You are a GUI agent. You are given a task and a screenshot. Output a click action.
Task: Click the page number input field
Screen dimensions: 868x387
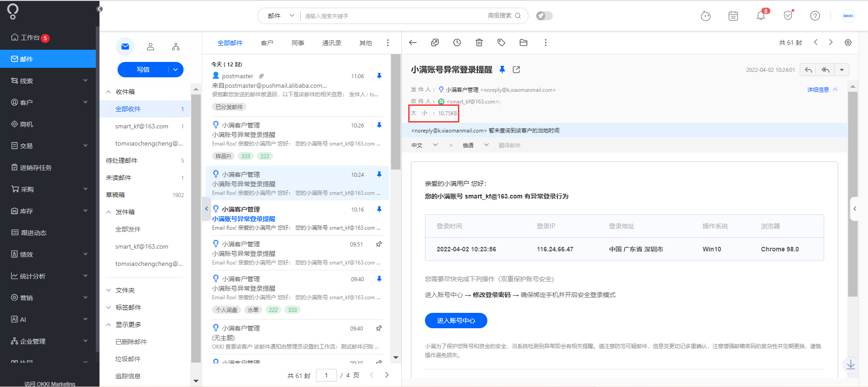[x=326, y=375]
